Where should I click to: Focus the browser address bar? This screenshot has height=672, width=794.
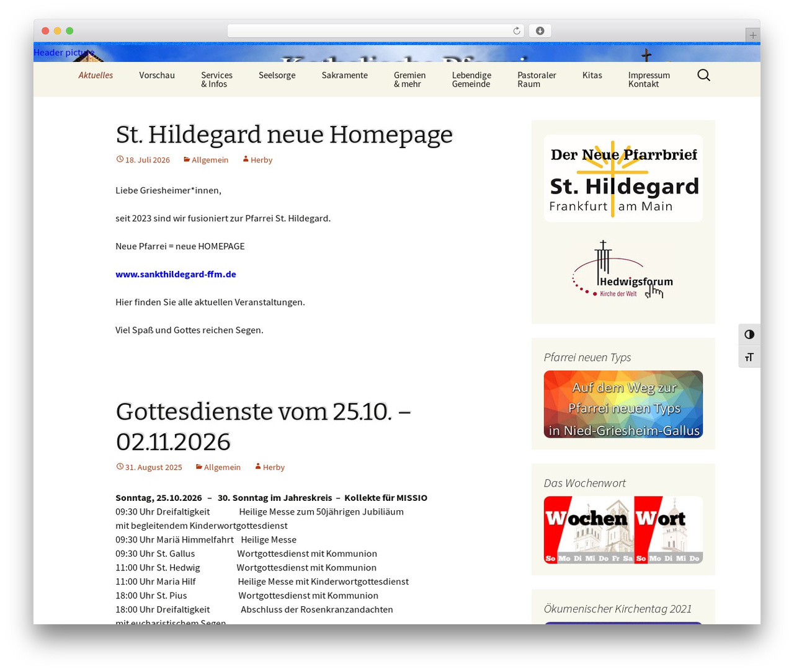pos(375,31)
